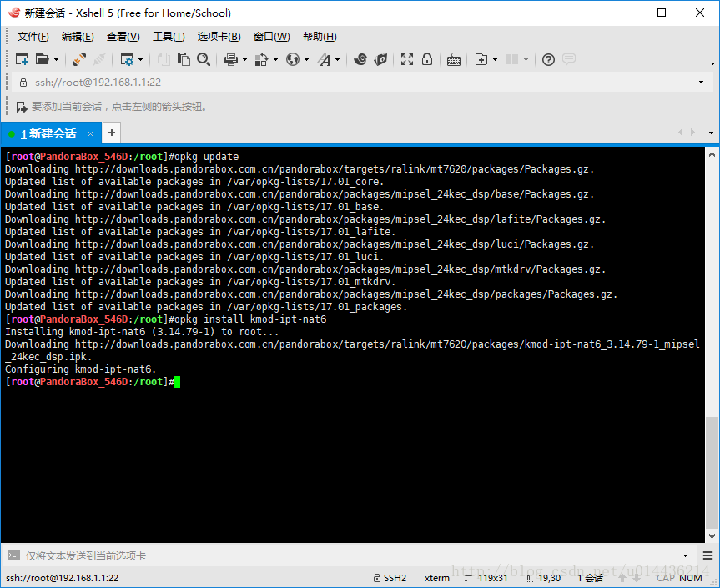This screenshot has width=720, height=588.
Task: Open the 选项卡(B) menu
Action: pos(219,37)
